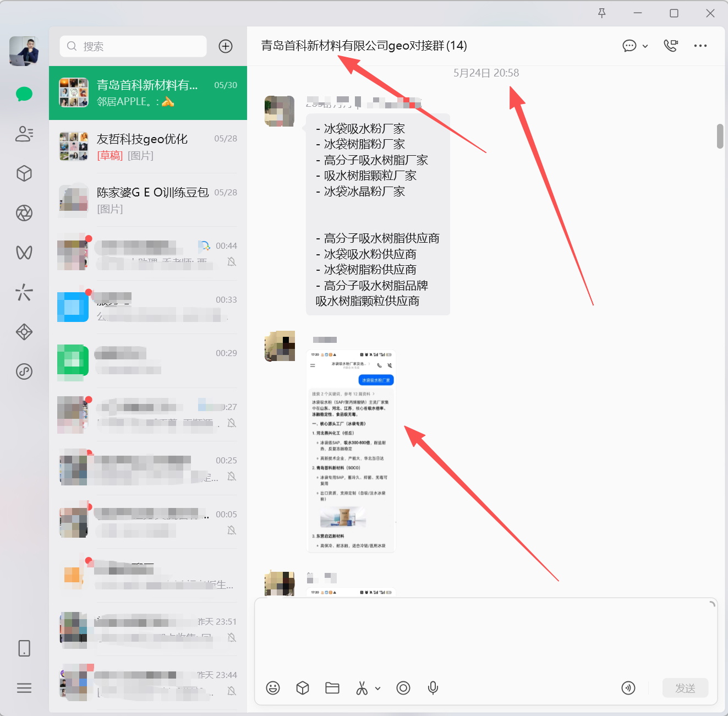The width and height of the screenshot is (728, 716).
Task: Open chat history circle icon
Action: tap(403, 688)
